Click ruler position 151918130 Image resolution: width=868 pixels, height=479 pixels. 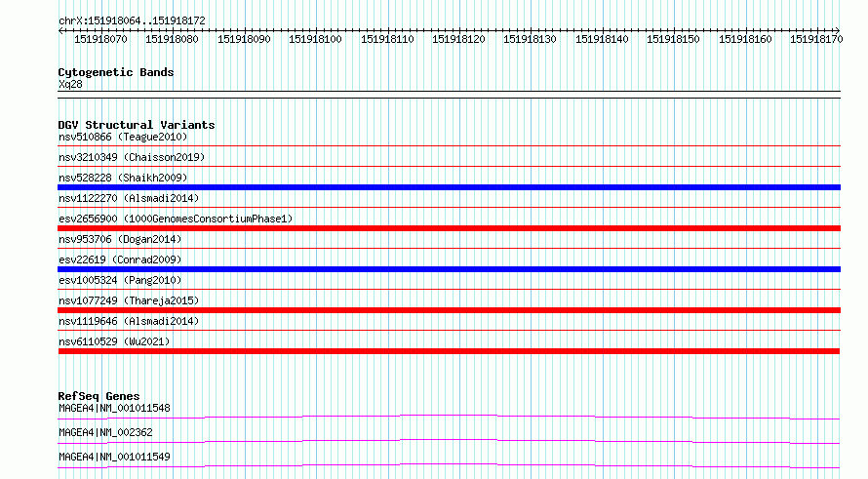[x=530, y=39]
